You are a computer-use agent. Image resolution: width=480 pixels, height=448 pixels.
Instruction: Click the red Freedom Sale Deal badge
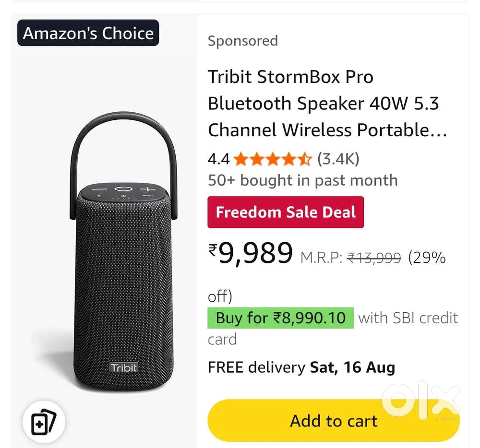pyautogui.click(x=286, y=212)
